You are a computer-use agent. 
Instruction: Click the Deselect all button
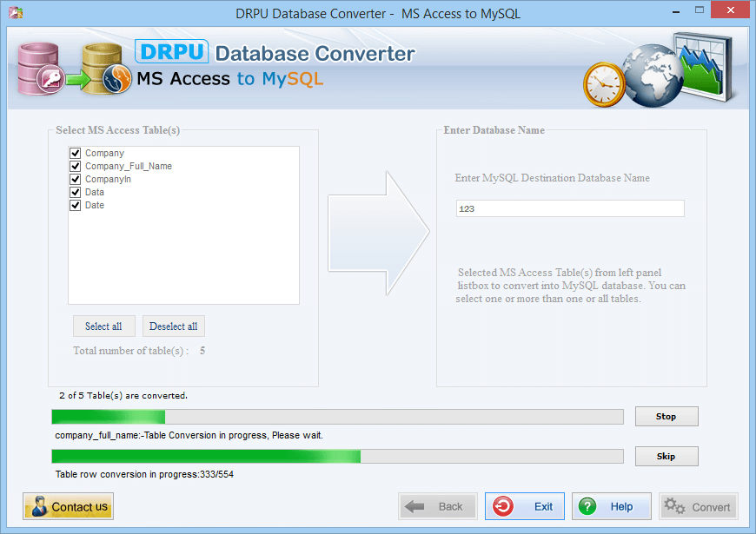coord(174,326)
